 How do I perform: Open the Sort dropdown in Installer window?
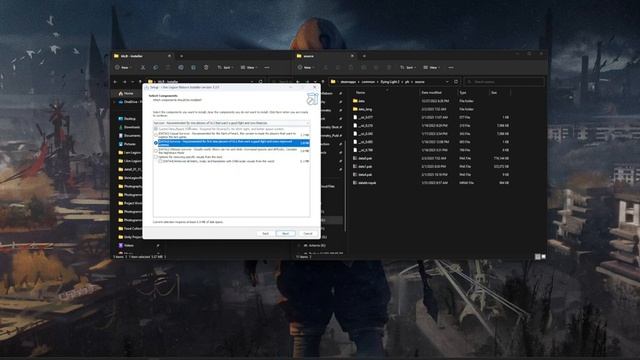coord(224,67)
